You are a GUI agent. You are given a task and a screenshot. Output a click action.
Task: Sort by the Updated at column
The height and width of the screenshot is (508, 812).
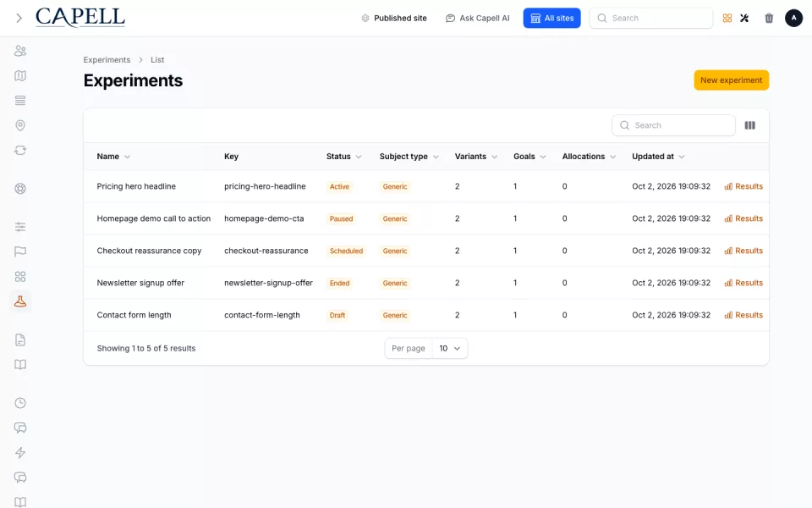coord(658,157)
